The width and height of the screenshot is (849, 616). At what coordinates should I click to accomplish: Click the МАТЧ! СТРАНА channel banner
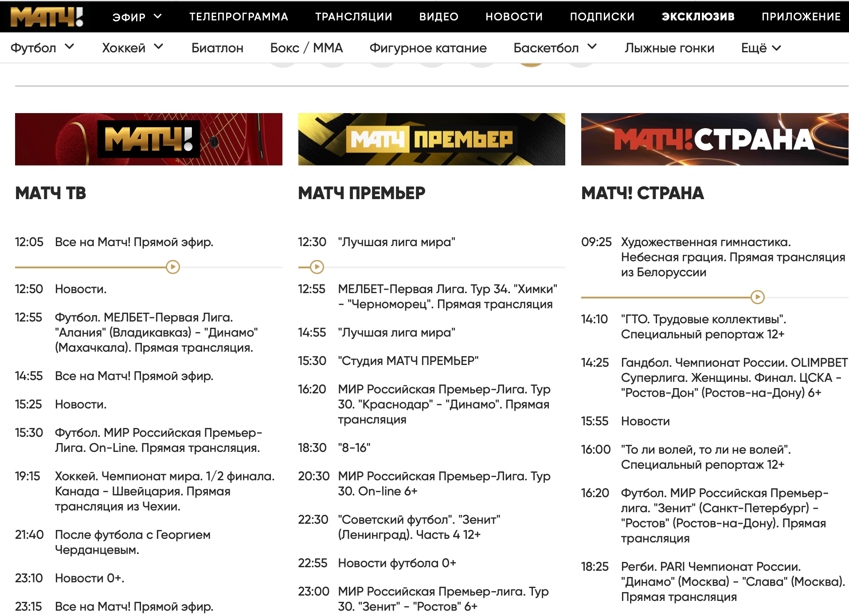tap(715, 139)
